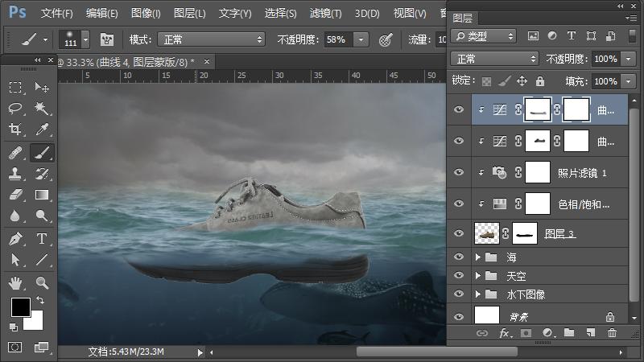Expand the 水下图像 layer group

tap(477, 294)
